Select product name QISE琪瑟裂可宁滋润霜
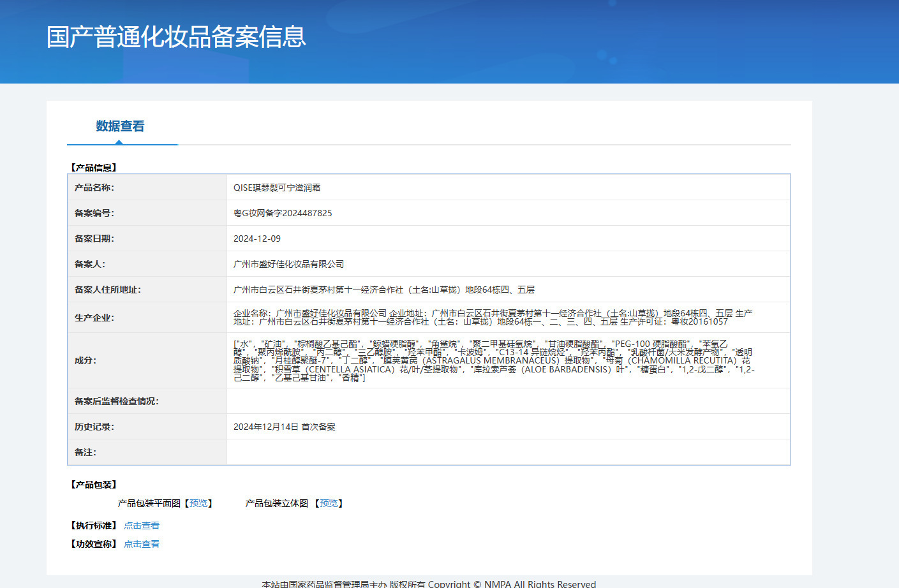This screenshot has height=588, width=899. point(277,187)
